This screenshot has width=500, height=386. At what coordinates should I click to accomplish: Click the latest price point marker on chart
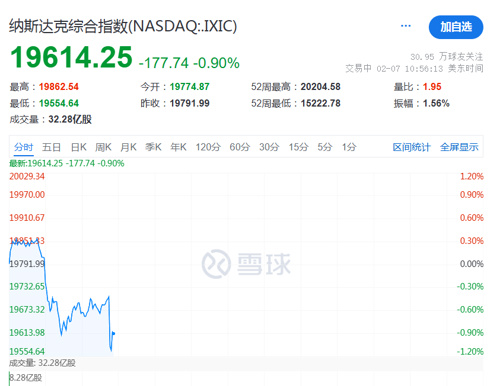pos(114,333)
